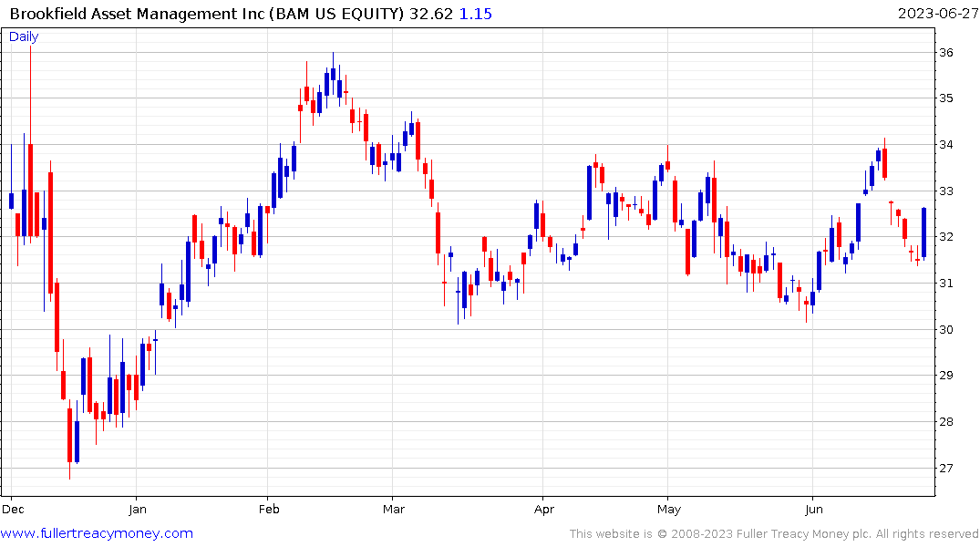Select the chart title 'Brookfield Asset Management Inc'
This screenshot has width=980, height=547.
tap(137, 14)
